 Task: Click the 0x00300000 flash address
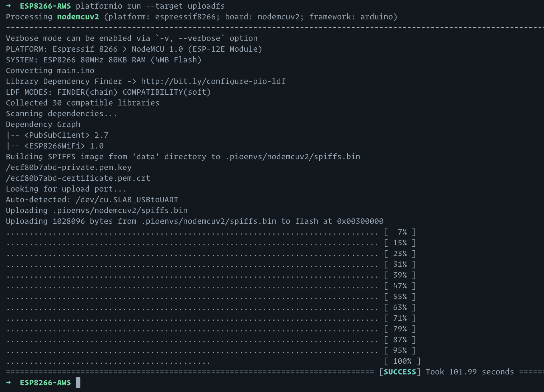click(360, 221)
